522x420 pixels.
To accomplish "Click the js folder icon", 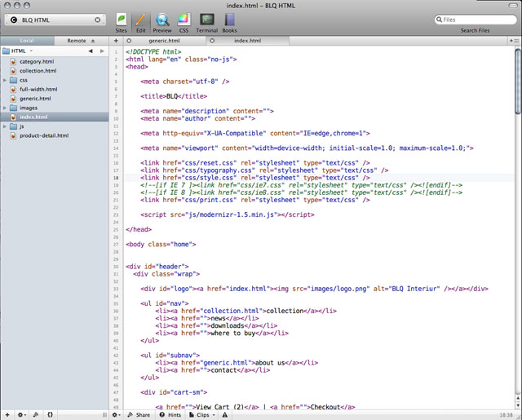I will [13, 126].
